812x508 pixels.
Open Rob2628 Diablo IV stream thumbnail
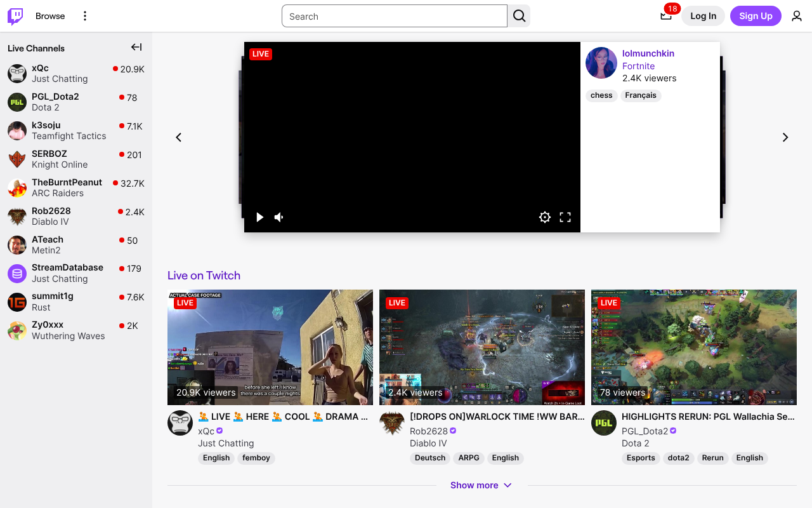tap(482, 347)
